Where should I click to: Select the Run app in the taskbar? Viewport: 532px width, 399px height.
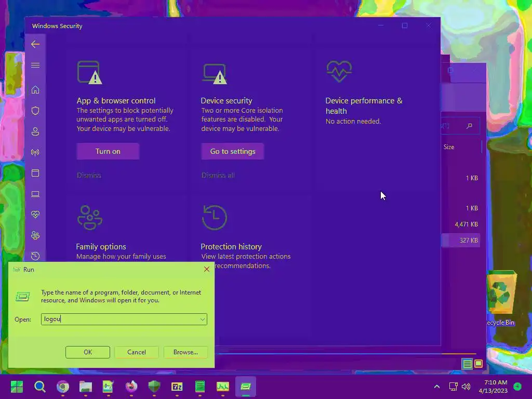246,387
